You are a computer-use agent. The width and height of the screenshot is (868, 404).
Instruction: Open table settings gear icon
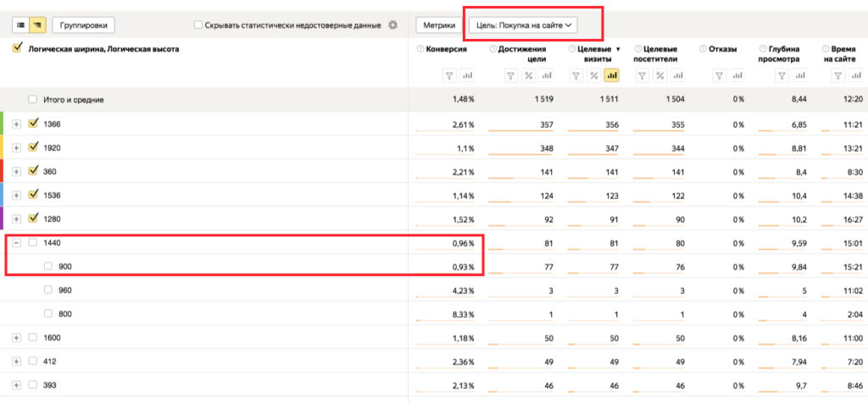click(392, 25)
